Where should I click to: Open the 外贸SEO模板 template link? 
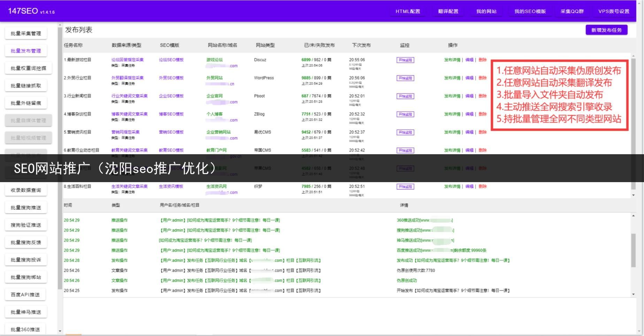pos(171,78)
